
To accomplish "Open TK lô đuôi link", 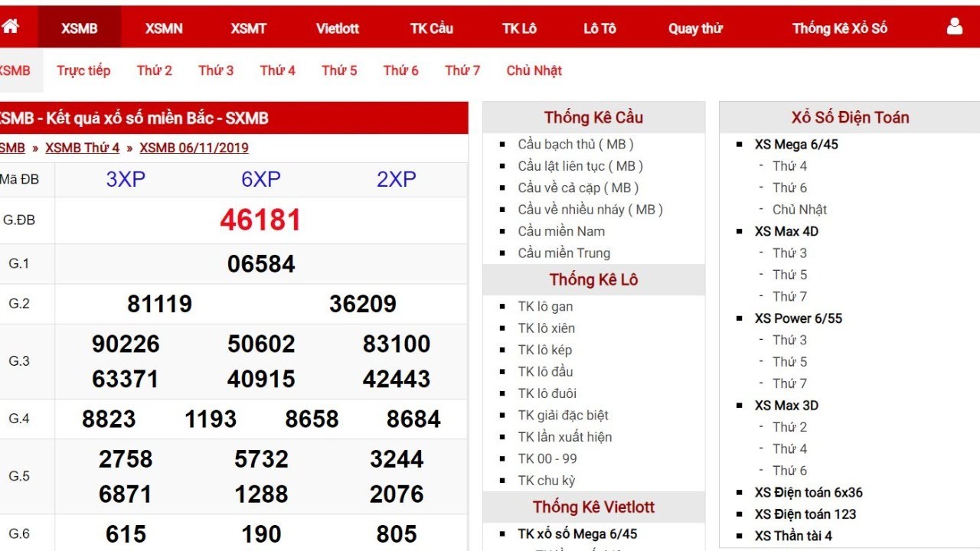I will tap(547, 393).
